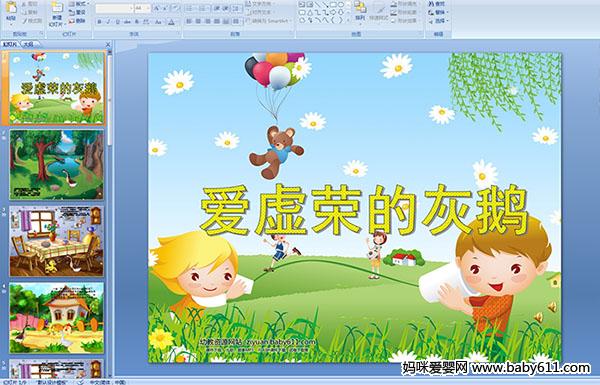Switch to the Slides (幻灯片) pane tab

coord(10,44)
